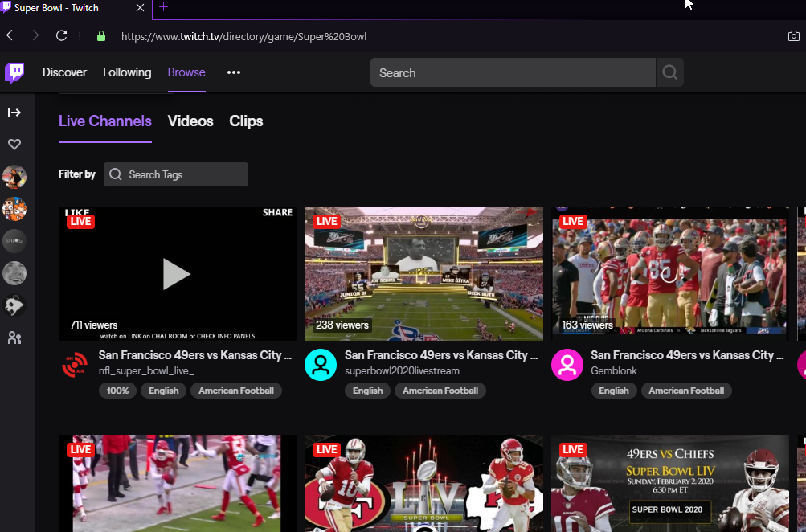Switch to the Videos tab

pyautogui.click(x=190, y=121)
